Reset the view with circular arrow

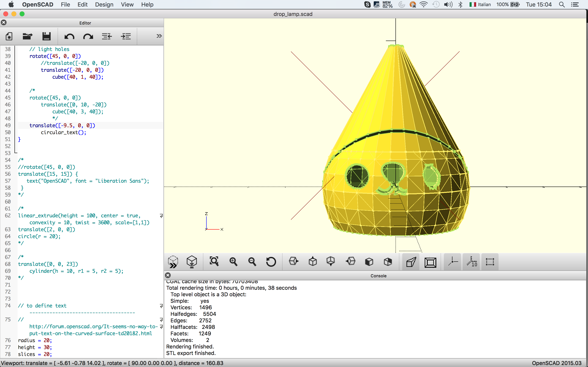[x=271, y=262]
